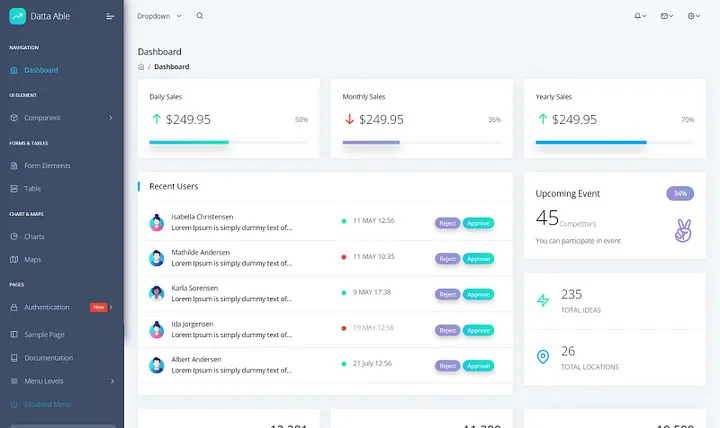The image size is (720, 428).
Task: Approve Albert Andersen's request
Action: click(x=478, y=366)
